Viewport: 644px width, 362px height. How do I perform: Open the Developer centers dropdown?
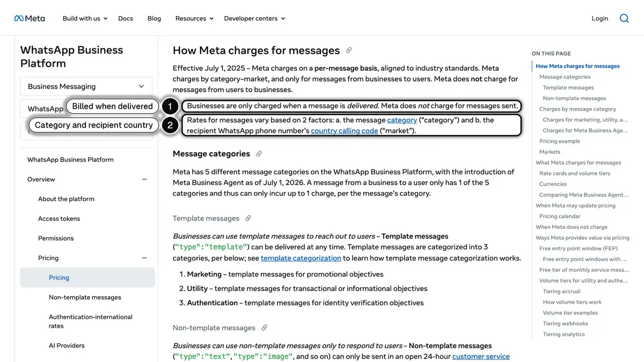[x=254, y=18]
